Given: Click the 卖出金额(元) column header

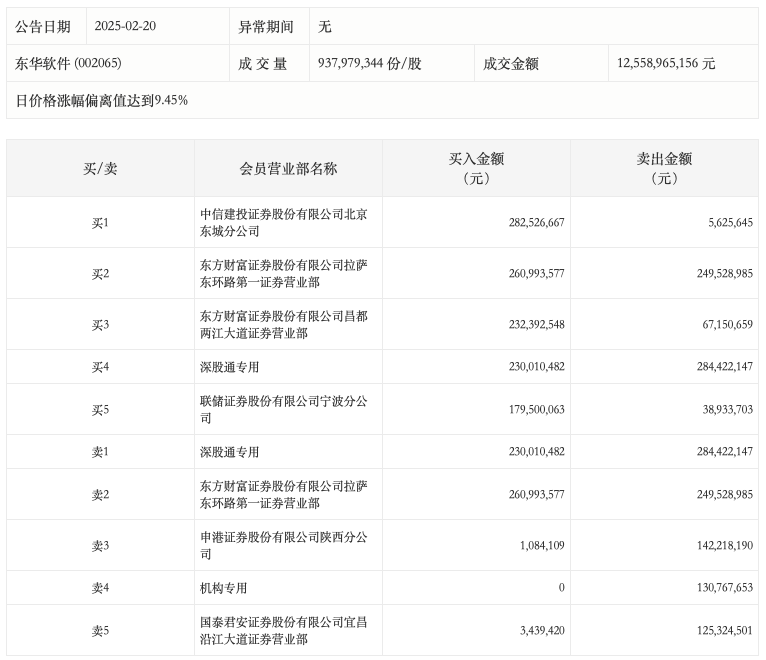Looking at the screenshot, I should coord(664,169).
